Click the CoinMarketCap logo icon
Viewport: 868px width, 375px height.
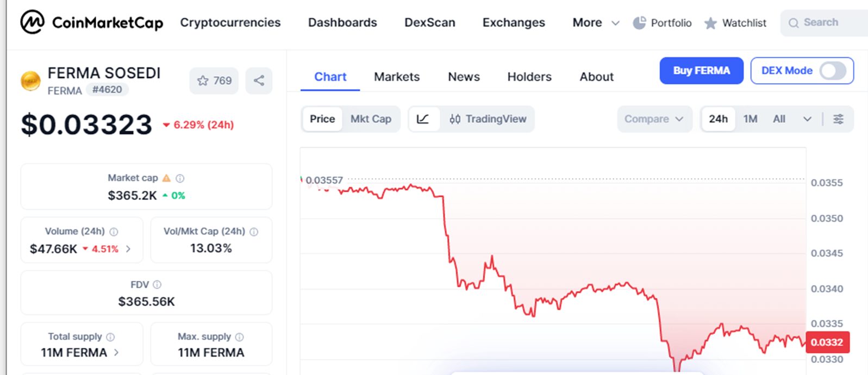tap(32, 22)
